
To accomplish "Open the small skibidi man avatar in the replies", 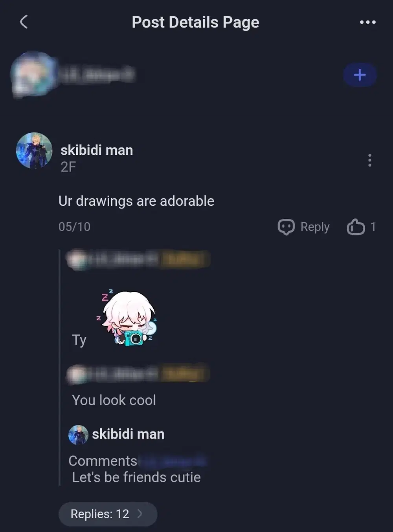I will (78, 435).
